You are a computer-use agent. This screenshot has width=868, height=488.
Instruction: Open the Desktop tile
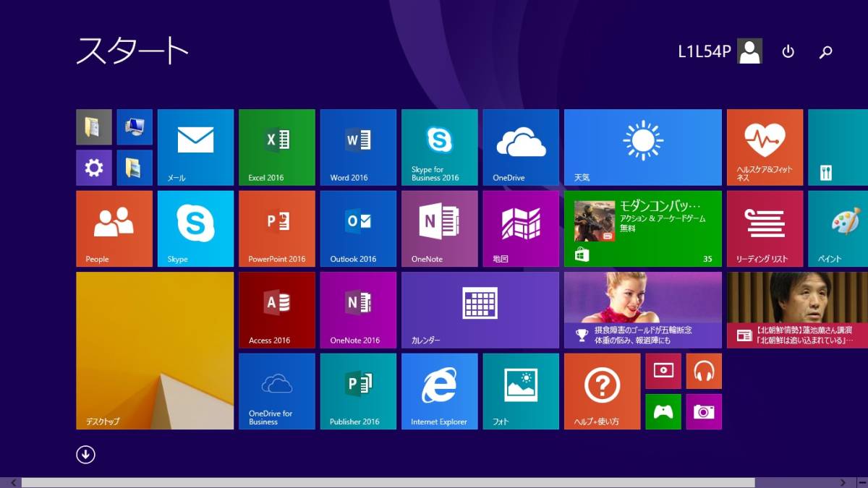[155, 351]
